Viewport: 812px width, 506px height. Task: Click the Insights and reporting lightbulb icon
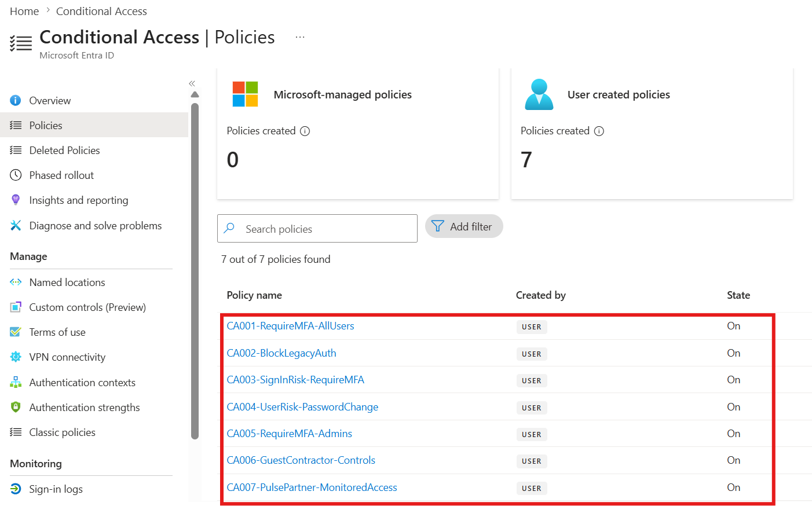coord(16,200)
